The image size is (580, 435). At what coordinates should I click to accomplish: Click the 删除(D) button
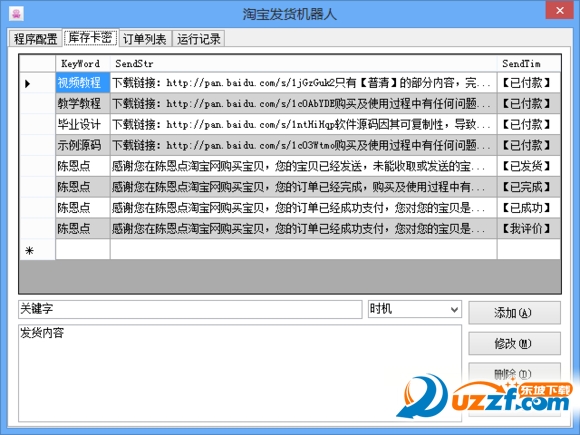click(x=515, y=374)
